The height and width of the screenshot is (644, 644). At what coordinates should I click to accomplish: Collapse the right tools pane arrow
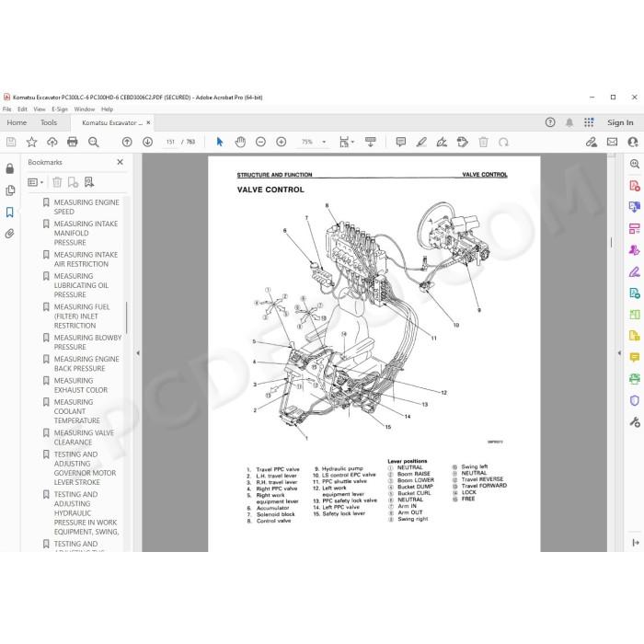[x=619, y=352]
